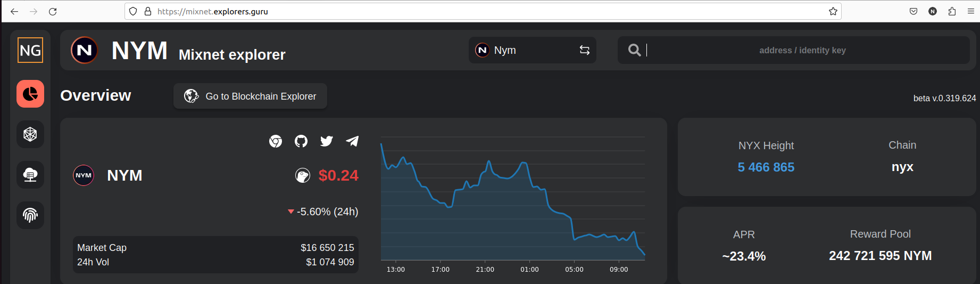This screenshot has height=284, width=980.
Task: Open the gateways cloud server sidebar icon
Action: 30,175
